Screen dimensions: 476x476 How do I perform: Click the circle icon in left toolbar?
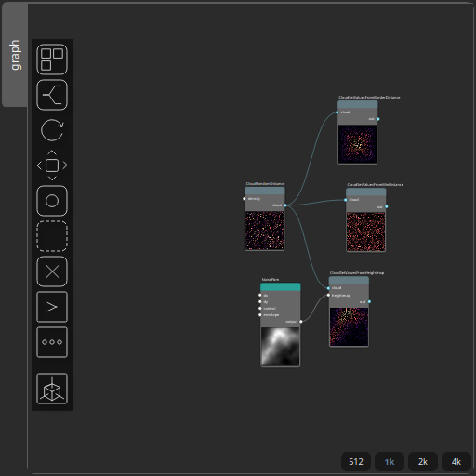coord(52,201)
